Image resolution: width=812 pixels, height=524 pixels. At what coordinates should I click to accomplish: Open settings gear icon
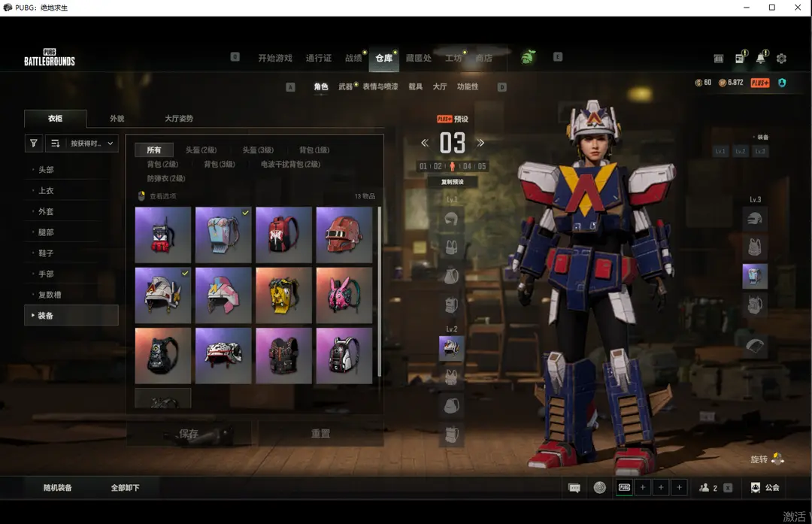pyautogui.click(x=781, y=59)
